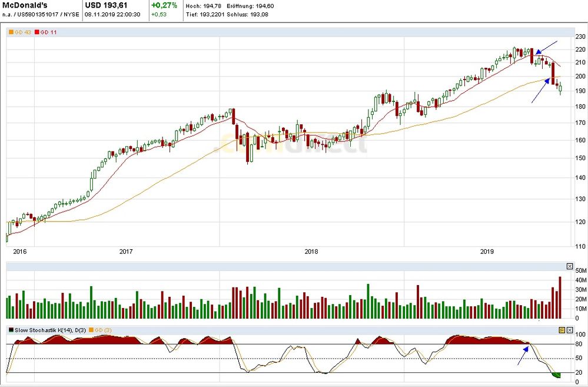The height and width of the screenshot is (387, 588).
Task: Click the 200 price axis label
Action: click(x=580, y=76)
